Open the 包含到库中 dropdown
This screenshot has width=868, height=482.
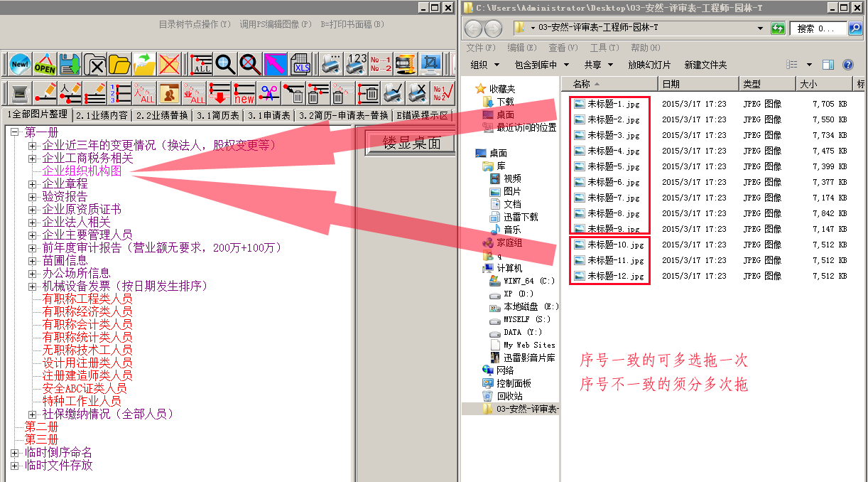coord(541,65)
